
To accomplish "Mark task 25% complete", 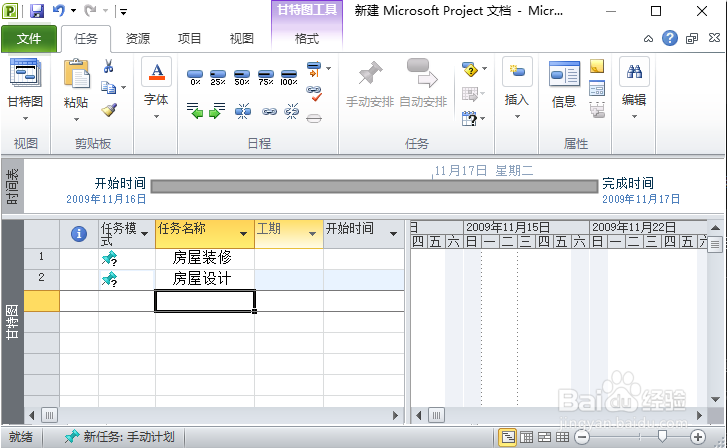I will click(217, 77).
